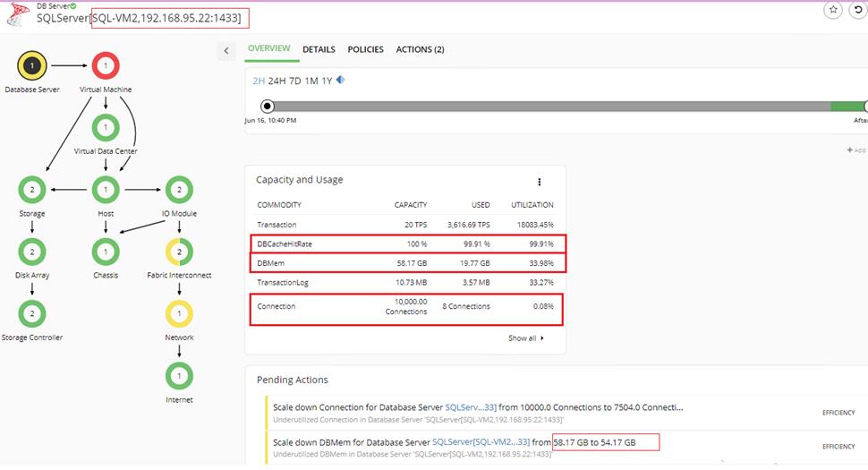
Task: Open SQLServ...33] link in Connection action
Action: pyautogui.click(x=471, y=407)
